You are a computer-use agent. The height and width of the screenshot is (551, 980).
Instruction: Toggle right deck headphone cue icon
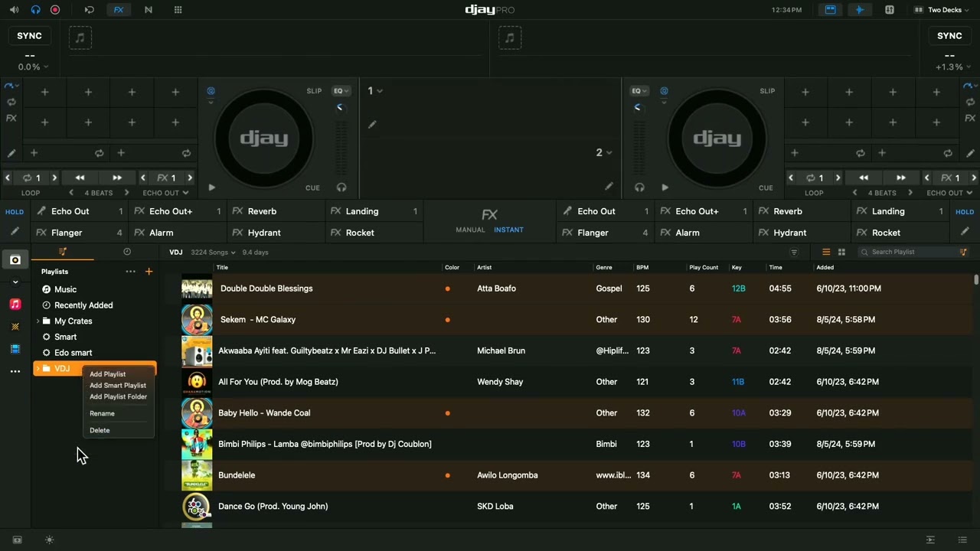[x=639, y=187]
